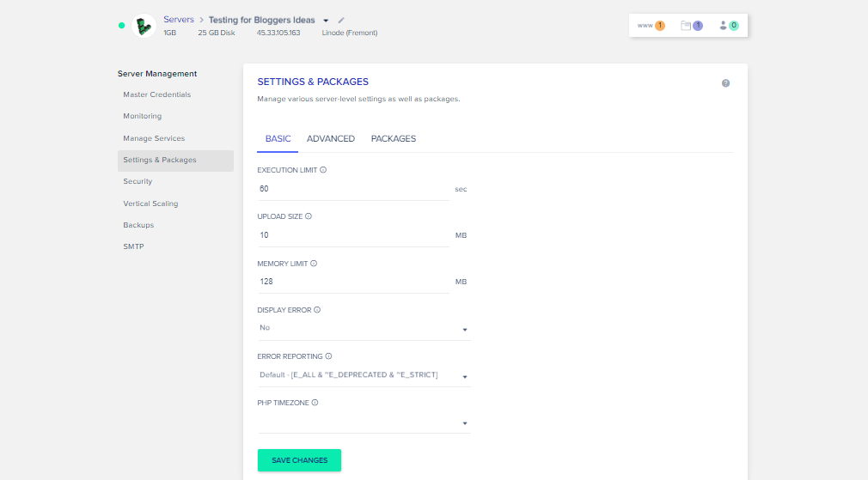Viewport: 868px width, 480px height.
Task: Switch to the Advanced tab
Action: tap(331, 139)
